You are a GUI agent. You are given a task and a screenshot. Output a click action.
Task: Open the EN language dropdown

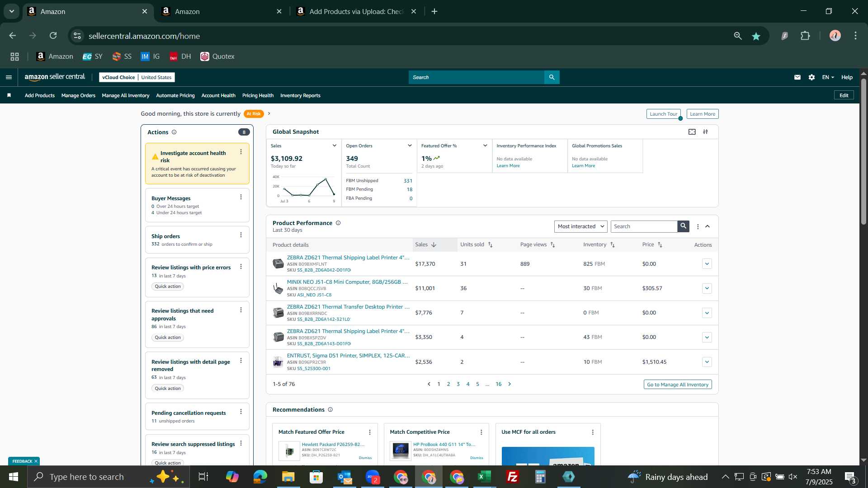point(828,77)
